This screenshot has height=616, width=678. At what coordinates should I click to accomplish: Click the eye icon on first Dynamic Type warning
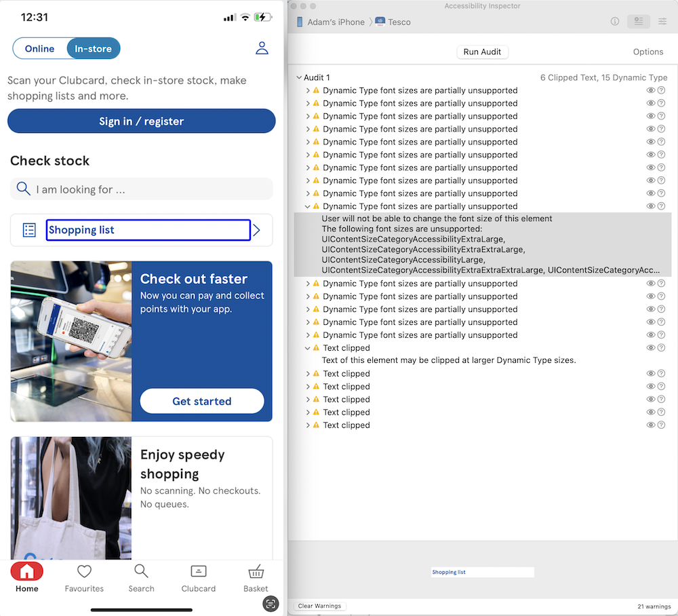(652, 90)
